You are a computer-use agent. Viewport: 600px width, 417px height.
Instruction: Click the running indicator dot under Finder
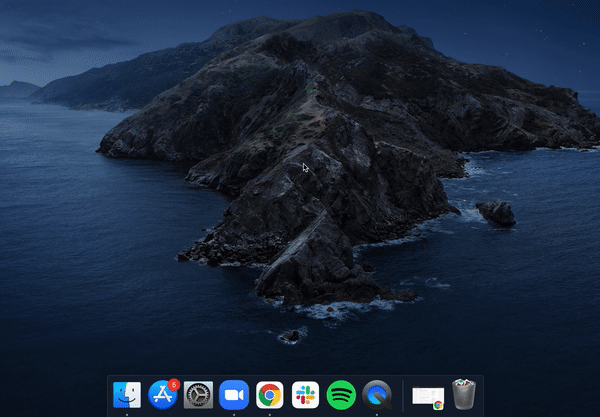(x=127, y=411)
